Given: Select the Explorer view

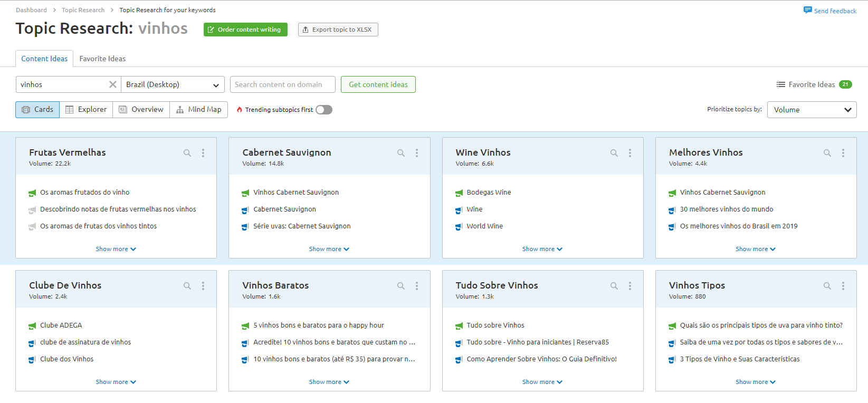Looking at the screenshot, I should (86, 110).
